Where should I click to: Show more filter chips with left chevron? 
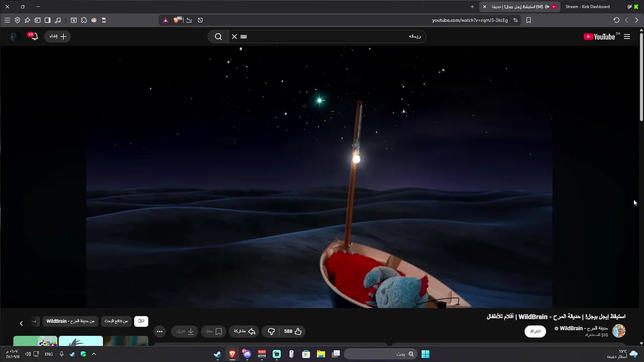tap(21, 323)
